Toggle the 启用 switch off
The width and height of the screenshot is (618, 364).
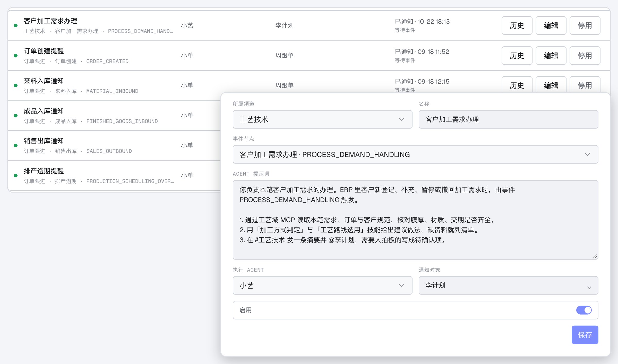pos(584,310)
